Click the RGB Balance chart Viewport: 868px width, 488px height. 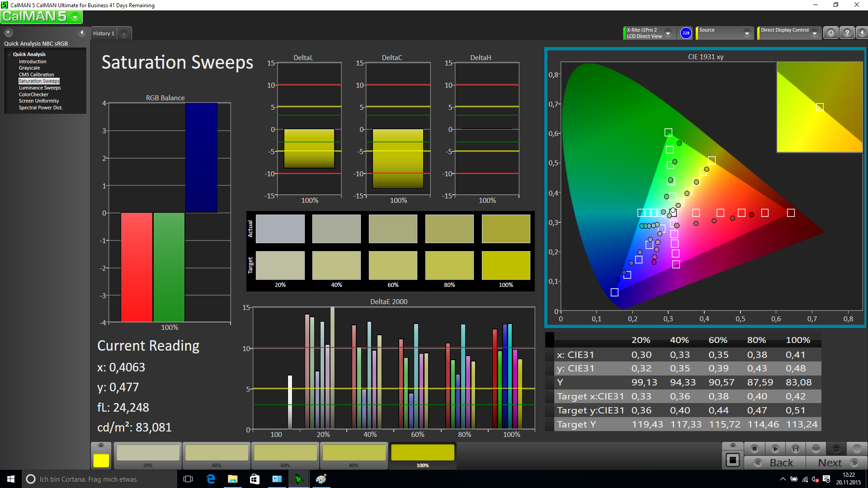(170, 212)
